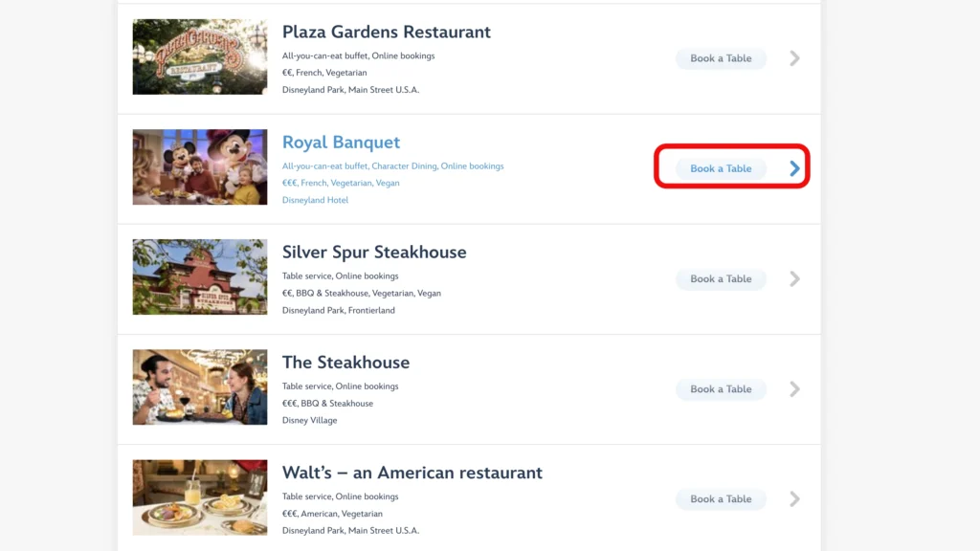Select The Steakhouse restaurant name
Viewport: 980px width, 551px height.
345,363
